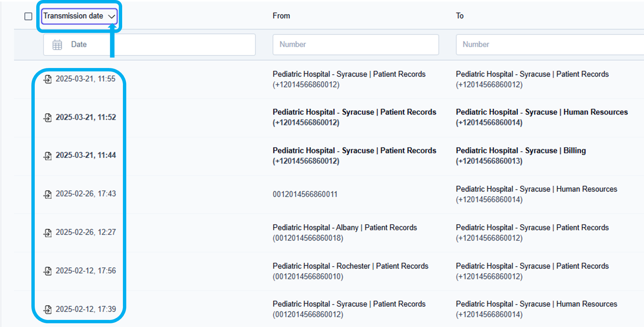Click the From Number filter field
Viewport: 644px width, 327px height.
pyautogui.click(x=356, y=44)
